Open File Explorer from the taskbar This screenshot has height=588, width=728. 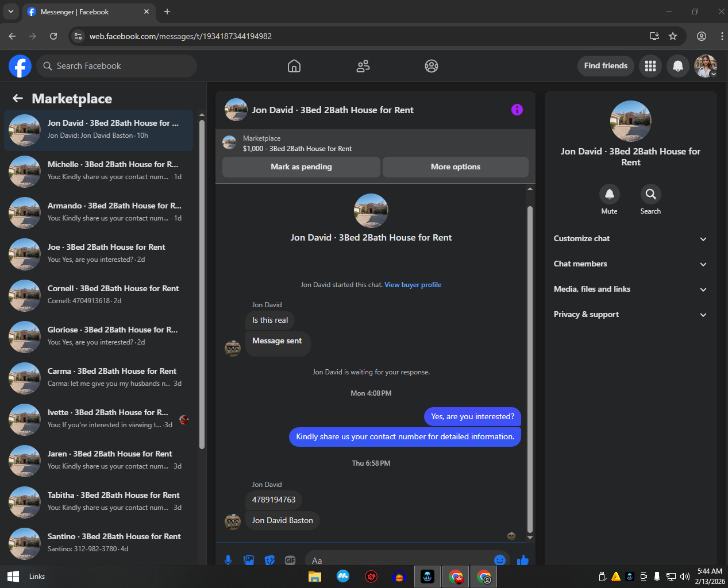point(315,577)
